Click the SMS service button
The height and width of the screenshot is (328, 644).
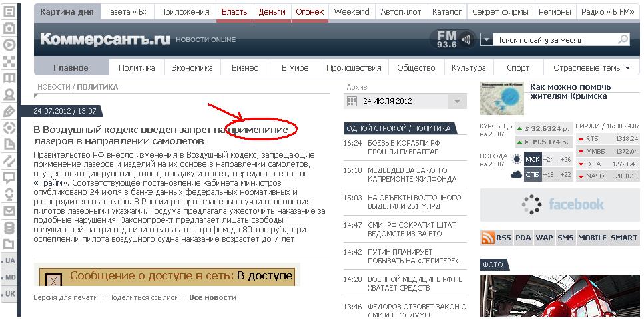click(565, 238)
